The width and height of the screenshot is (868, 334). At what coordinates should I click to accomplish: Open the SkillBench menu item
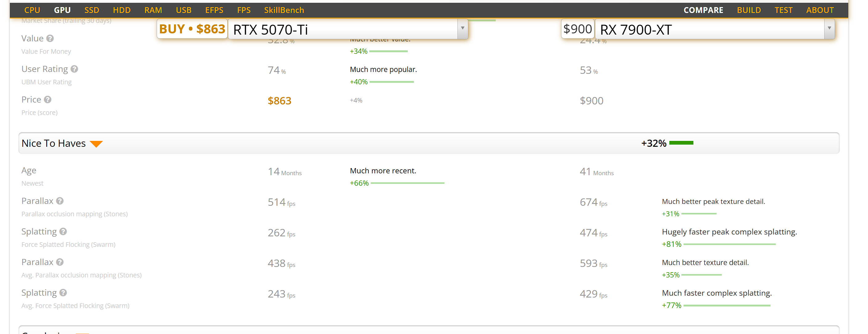(x=284, y=10)
